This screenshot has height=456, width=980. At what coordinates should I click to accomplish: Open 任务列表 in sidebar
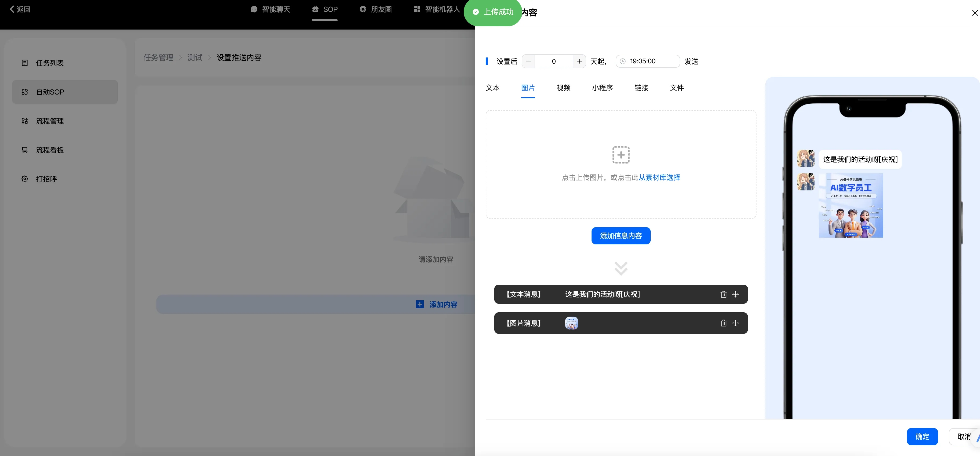point(49,63)
